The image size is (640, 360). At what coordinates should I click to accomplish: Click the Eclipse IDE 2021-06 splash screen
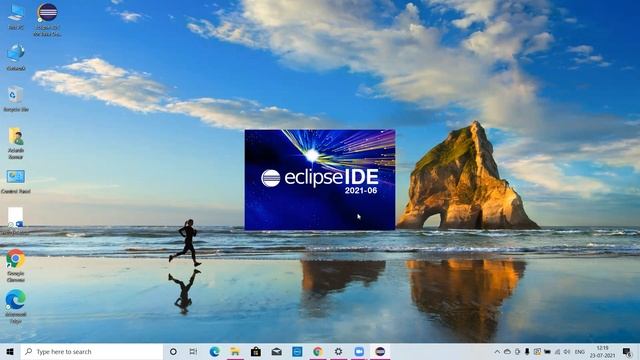[320, 180]
